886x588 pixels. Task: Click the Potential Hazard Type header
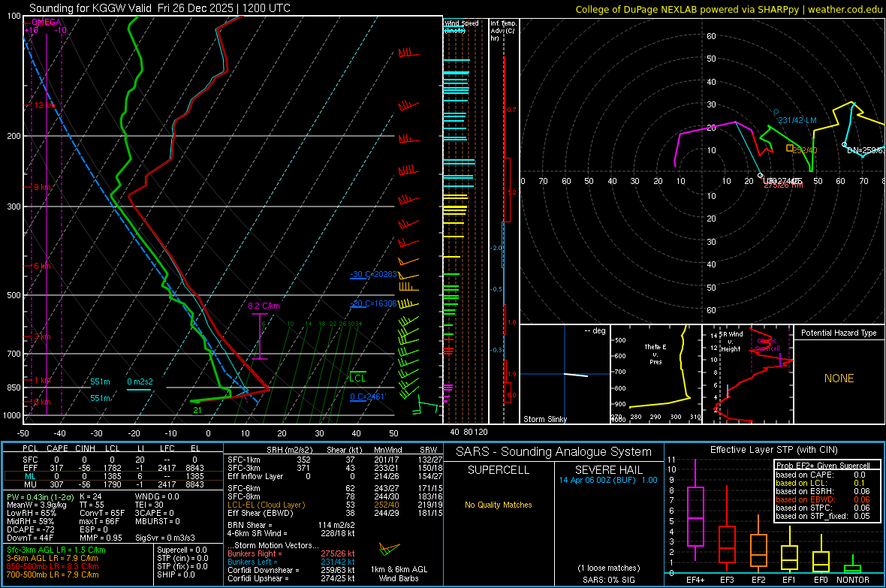[839, 333]
